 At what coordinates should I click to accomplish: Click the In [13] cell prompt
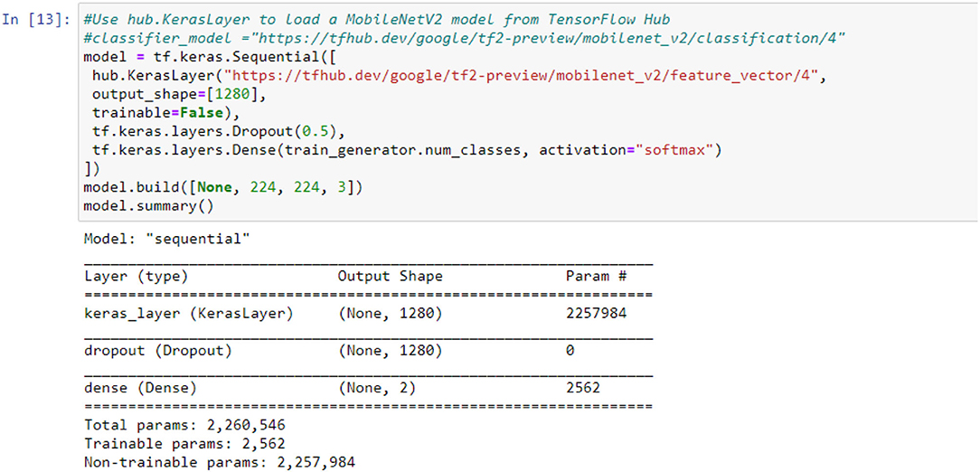click(x=36, y=19)
